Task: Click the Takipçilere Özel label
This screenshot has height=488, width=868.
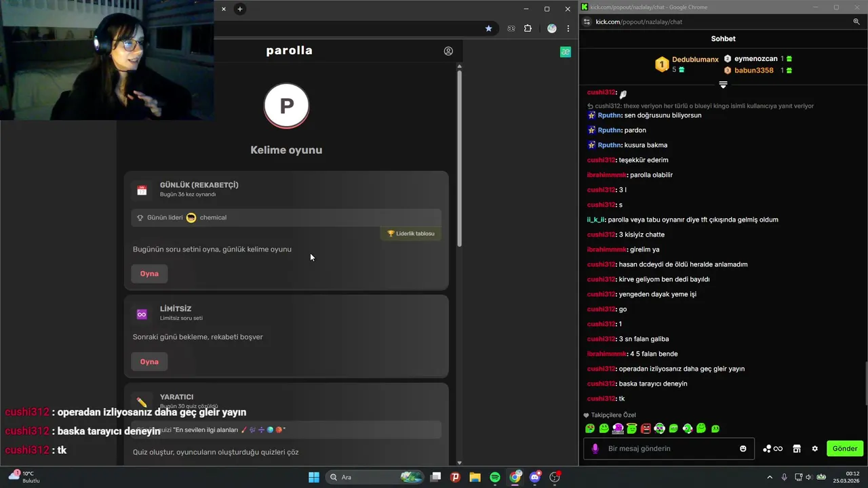Action: 614,415
